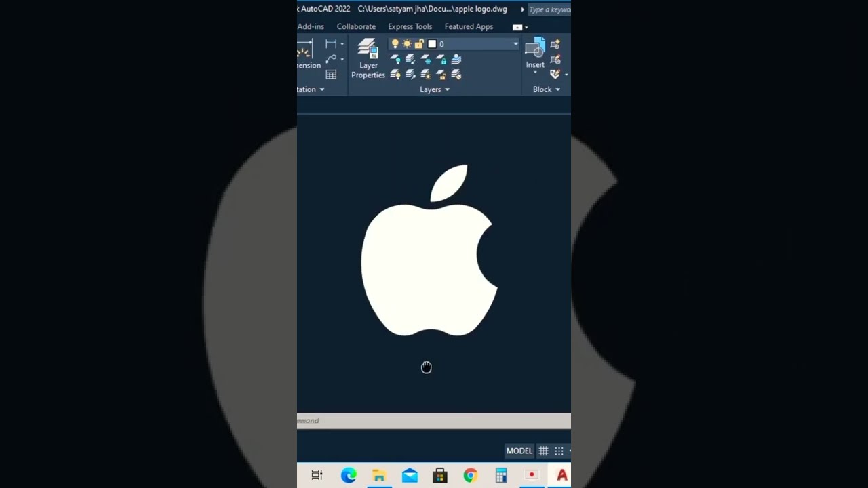This screenshot has height=488, width=868.
Task: Click the MODEL space button
Action: click(519, 451)
